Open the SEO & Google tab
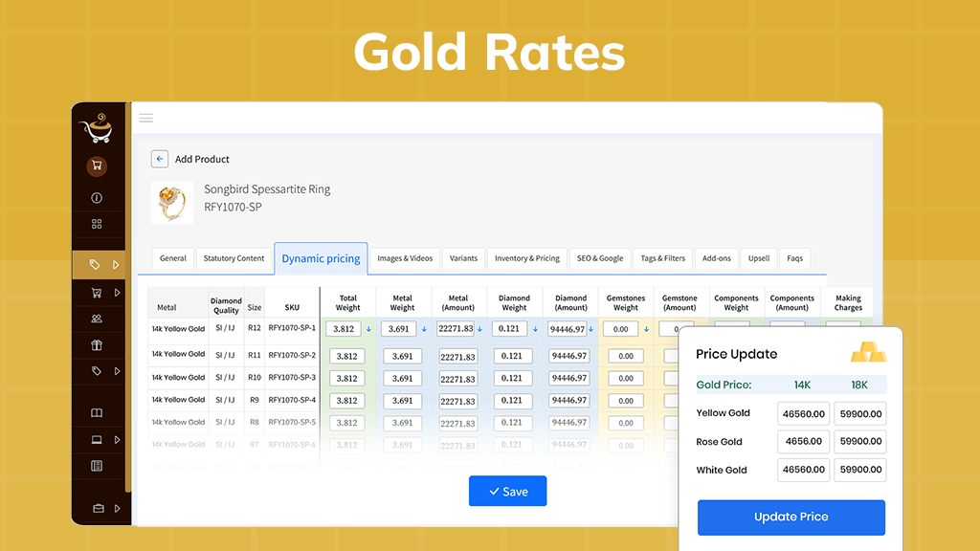The height and width of the screenshot is (551, 980). (x=599, y=258)
